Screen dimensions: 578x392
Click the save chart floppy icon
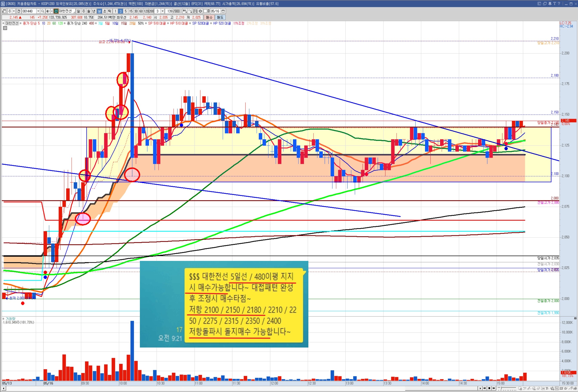(195, 11)
